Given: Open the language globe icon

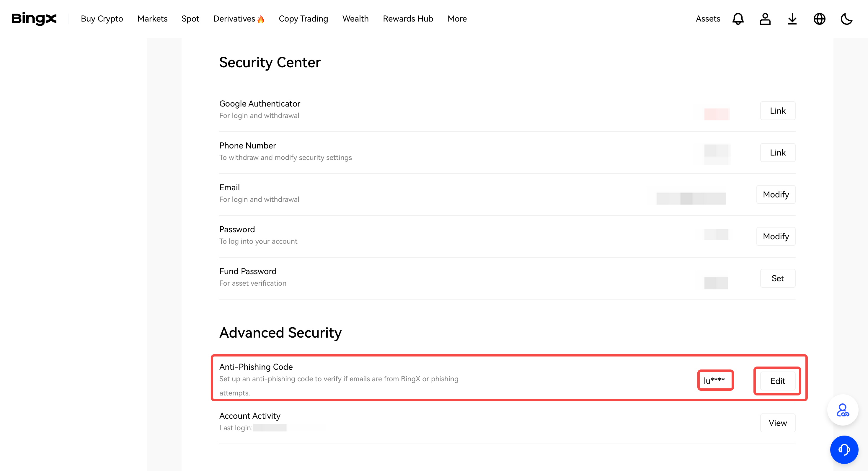Looking at the screenshot, I should [819, 19].
